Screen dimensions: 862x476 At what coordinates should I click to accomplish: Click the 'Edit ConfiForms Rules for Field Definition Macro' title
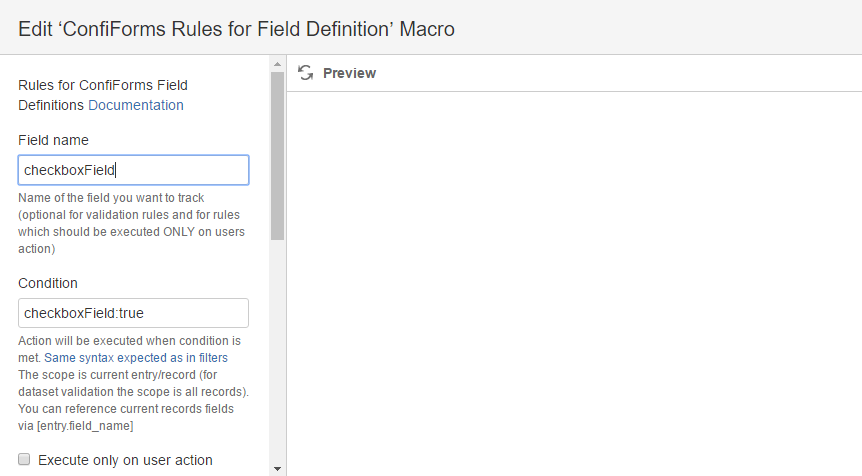(236, 29)
